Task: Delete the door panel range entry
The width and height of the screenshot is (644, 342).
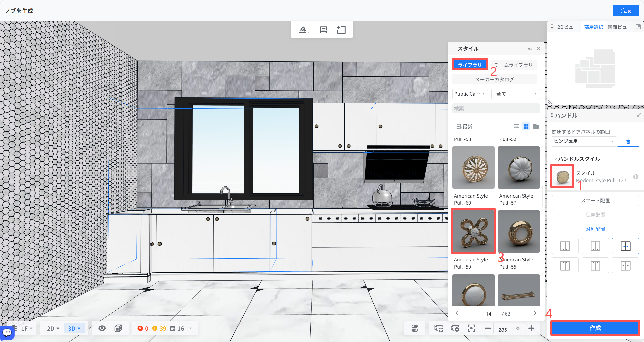Action: click(628, 142)
